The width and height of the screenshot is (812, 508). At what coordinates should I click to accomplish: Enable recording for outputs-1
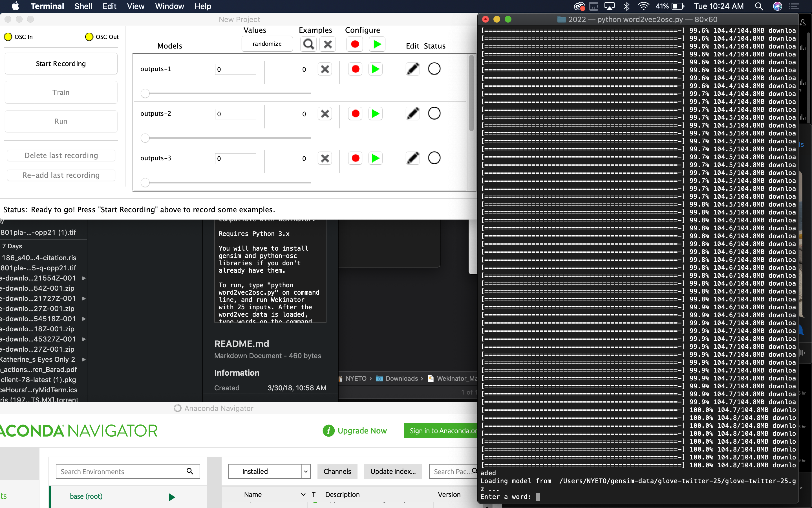coord(355,69)
